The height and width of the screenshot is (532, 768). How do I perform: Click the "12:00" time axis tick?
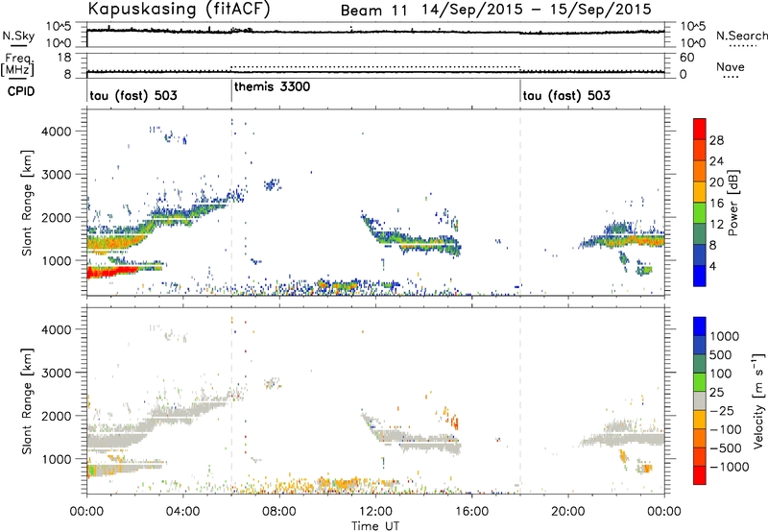(x=375, y=512)
